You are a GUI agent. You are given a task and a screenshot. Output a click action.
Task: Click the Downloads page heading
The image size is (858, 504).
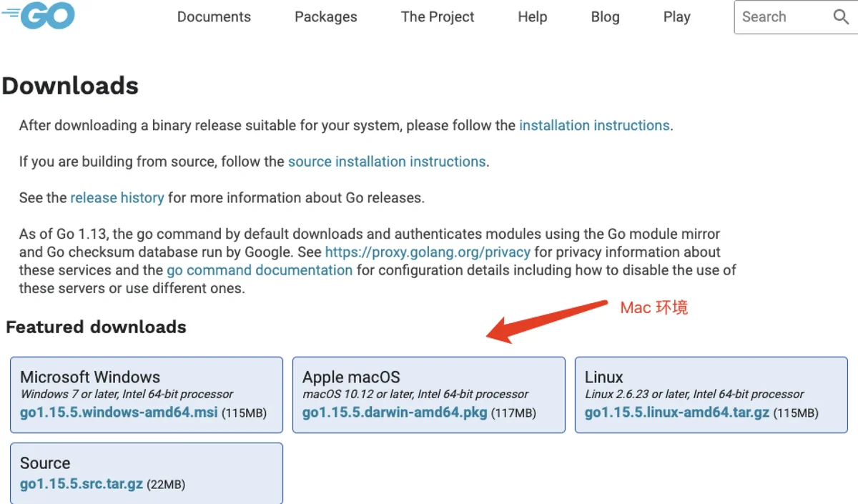70,86
